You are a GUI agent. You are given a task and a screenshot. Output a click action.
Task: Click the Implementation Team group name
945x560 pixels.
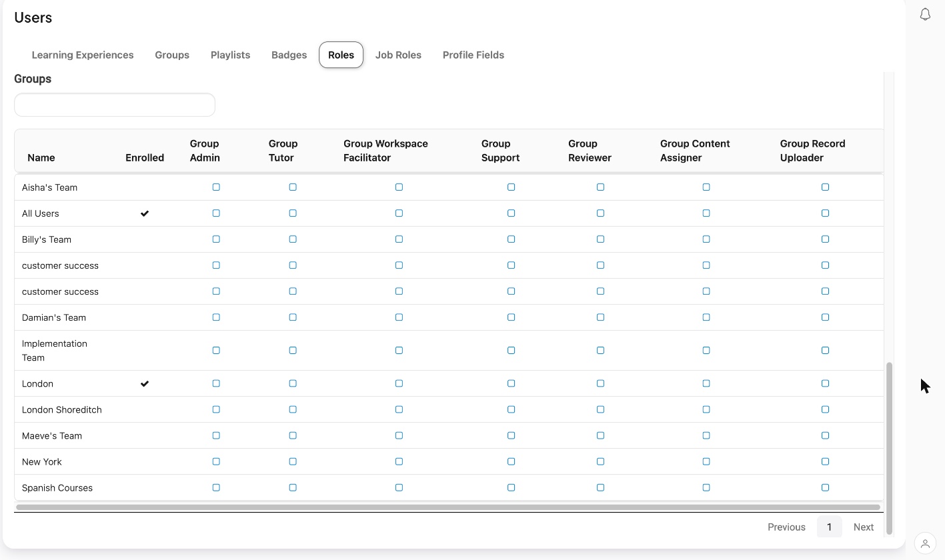(55, 351)
